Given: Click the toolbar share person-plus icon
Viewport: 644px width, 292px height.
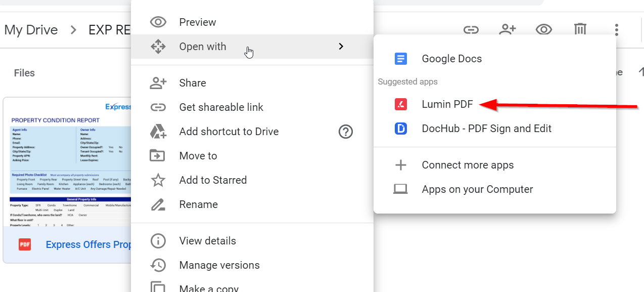Looking at the screenshot, I should pyautogui.click(x=508, y=30).
